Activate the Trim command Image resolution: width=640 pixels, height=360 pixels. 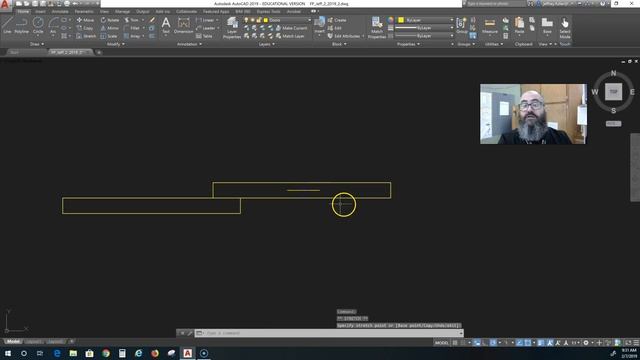coord(131,20)
